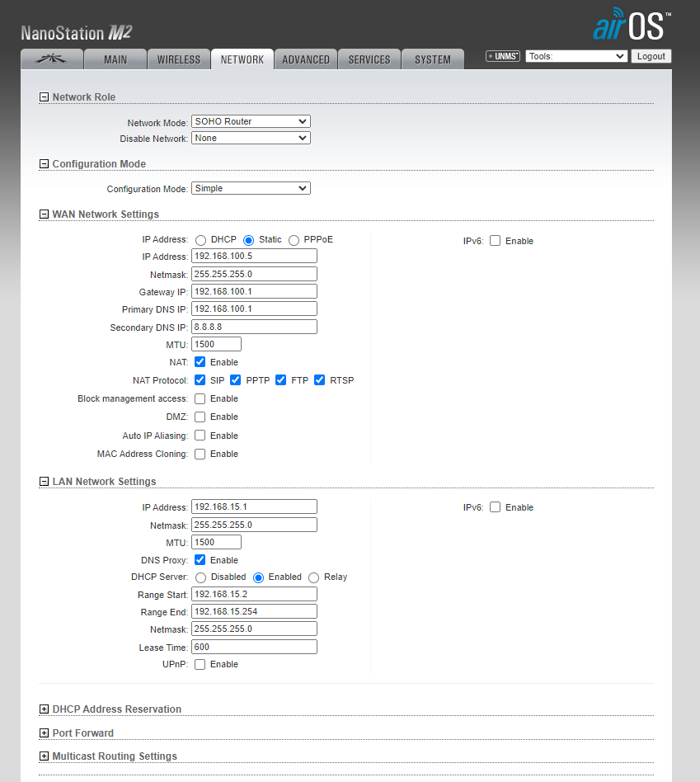Open the Tools dropdown
The width and height of the screenshot is (700, 782).
click(576, 56)
